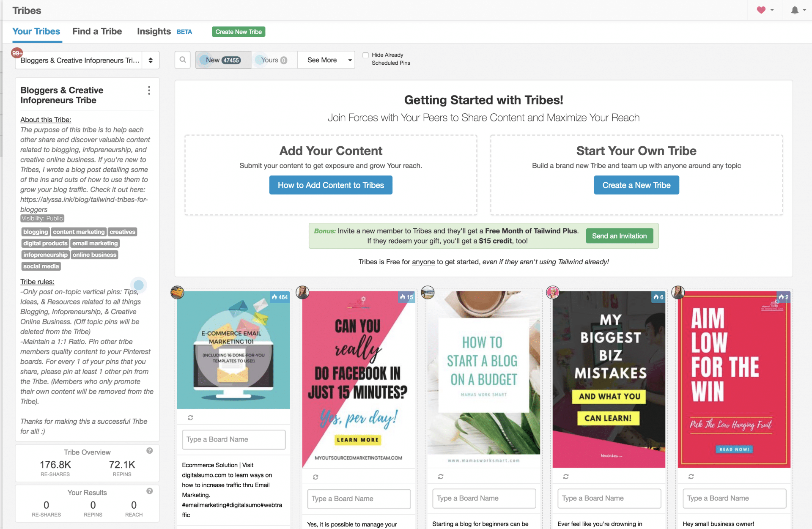Click the Tribe Overview help icon
The height and width of the screenshot is (529, 812).
[x=150, y=451]
